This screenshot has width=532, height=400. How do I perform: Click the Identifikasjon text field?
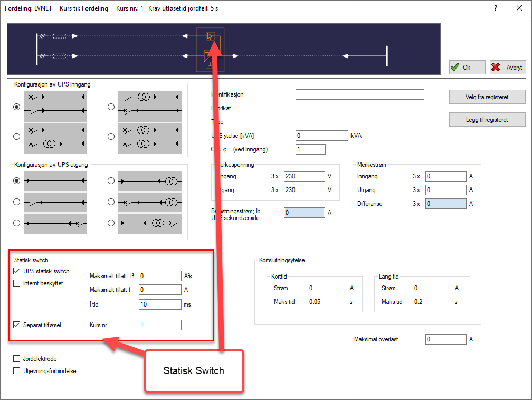[359, 94]
